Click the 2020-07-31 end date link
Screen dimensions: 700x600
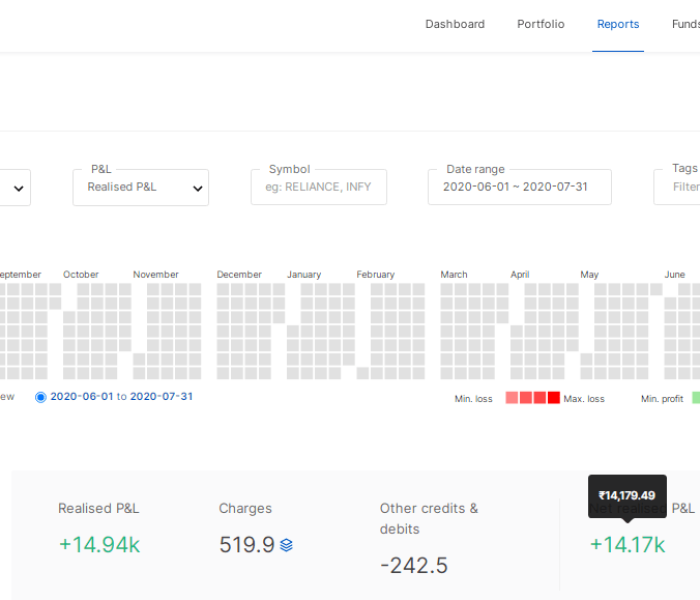click(161, 397)
